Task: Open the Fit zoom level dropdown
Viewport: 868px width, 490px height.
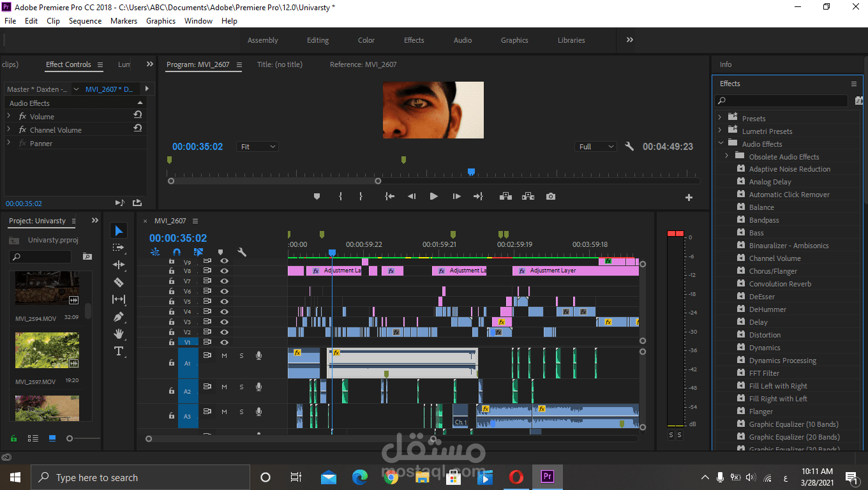Action: coord(258,147)
